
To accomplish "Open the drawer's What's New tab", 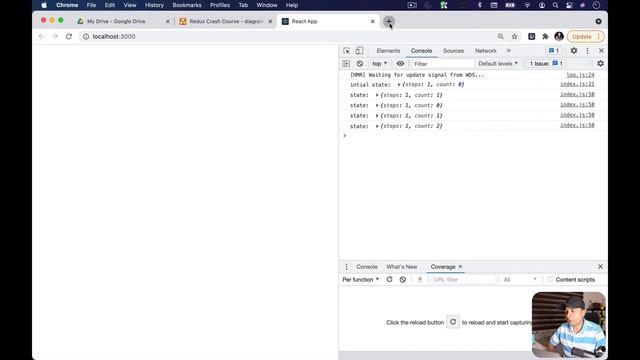I will (x=402, y=267).
